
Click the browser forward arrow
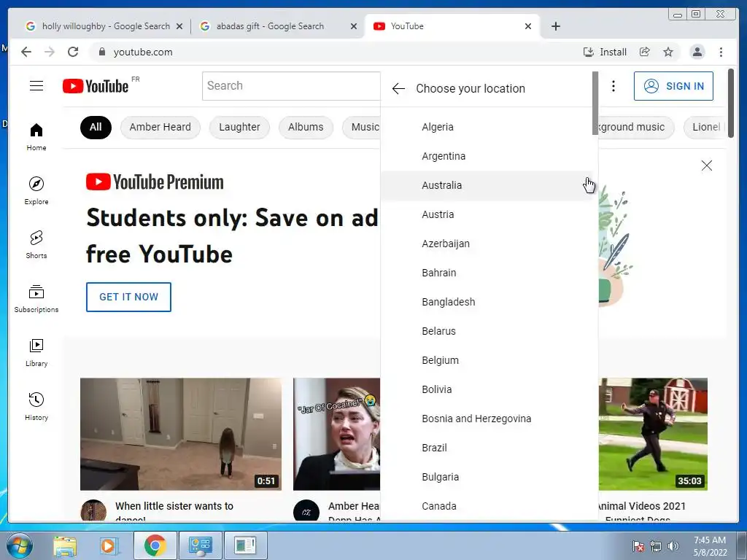50,52
